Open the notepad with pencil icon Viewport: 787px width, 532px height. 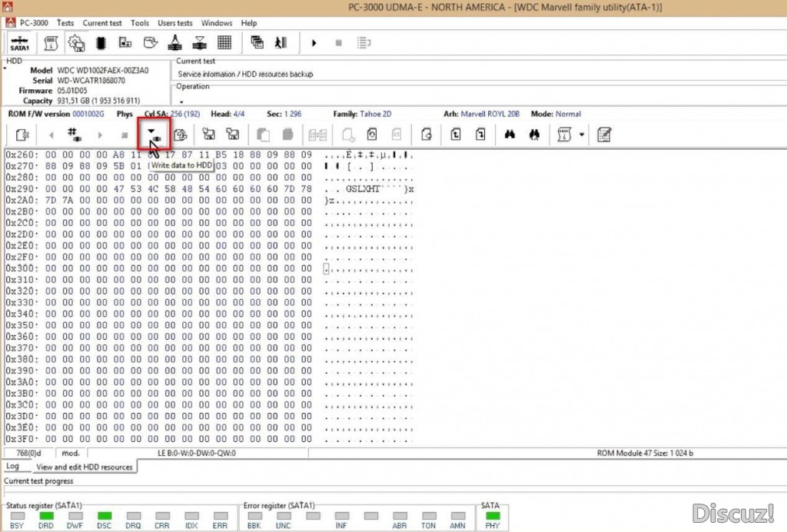(x=604, y=135)
